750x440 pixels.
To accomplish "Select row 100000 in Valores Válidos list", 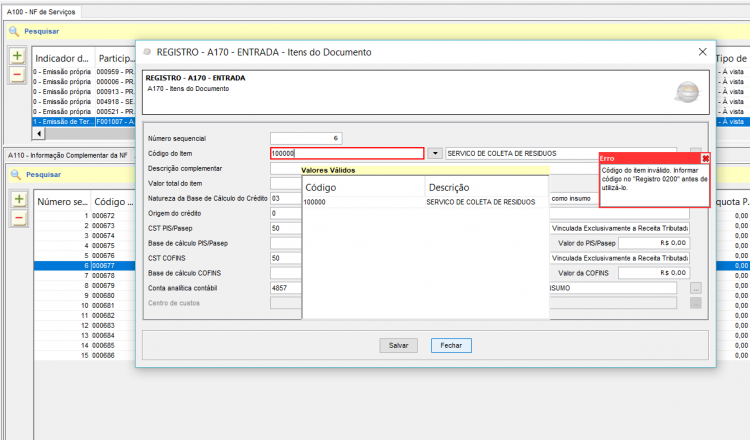I will pos(426,202).
